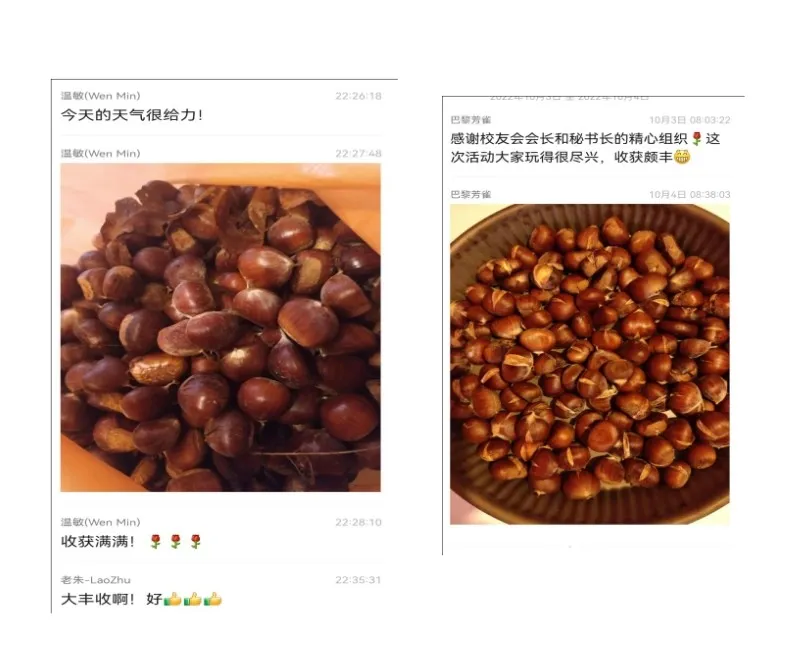Click the message text 收获满满!
The width and height of the screenshot is (795, 667).
click(x=98, y=542)
